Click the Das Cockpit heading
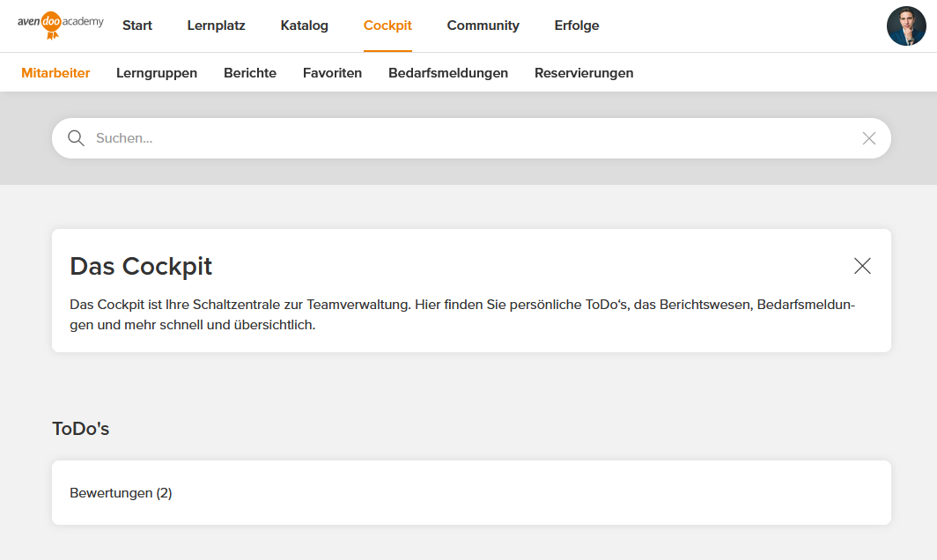937x560 pixels. pyautogui.click(x=141, y=266)
